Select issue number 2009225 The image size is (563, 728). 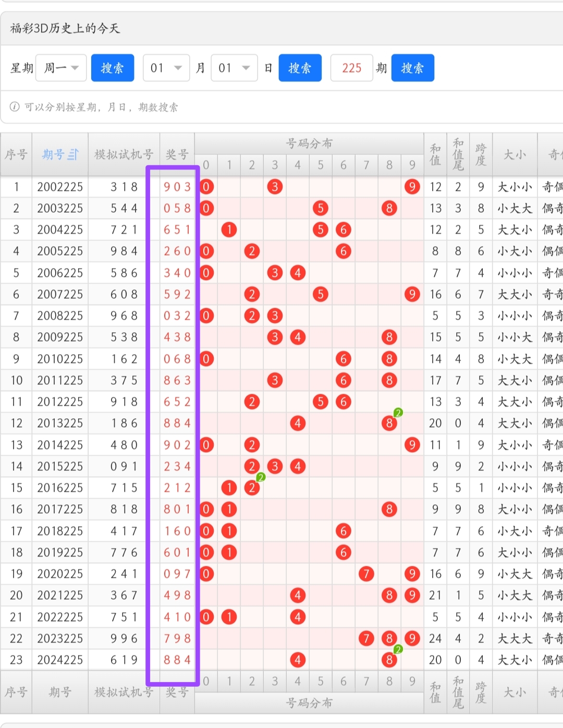pos(60,337)
